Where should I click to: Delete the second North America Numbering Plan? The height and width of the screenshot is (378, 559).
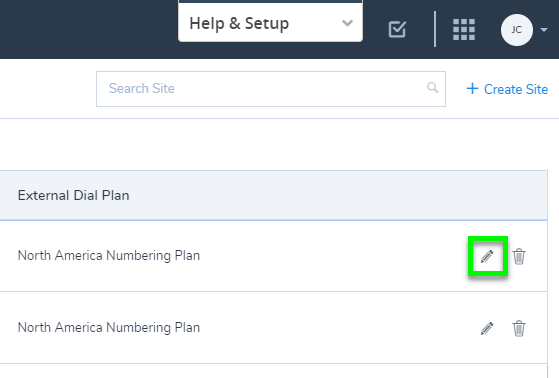click(x=519, y=328)
